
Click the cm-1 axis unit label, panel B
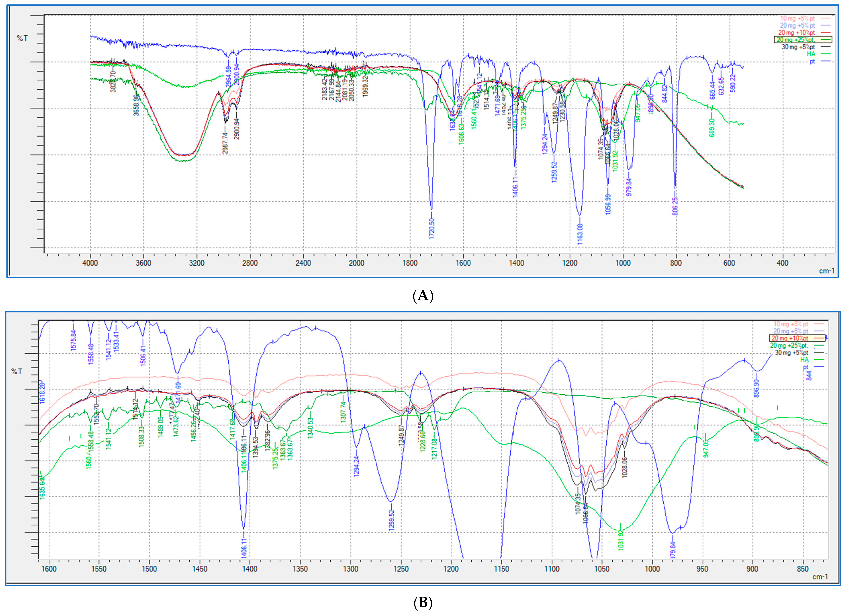[x=820, y=576]
